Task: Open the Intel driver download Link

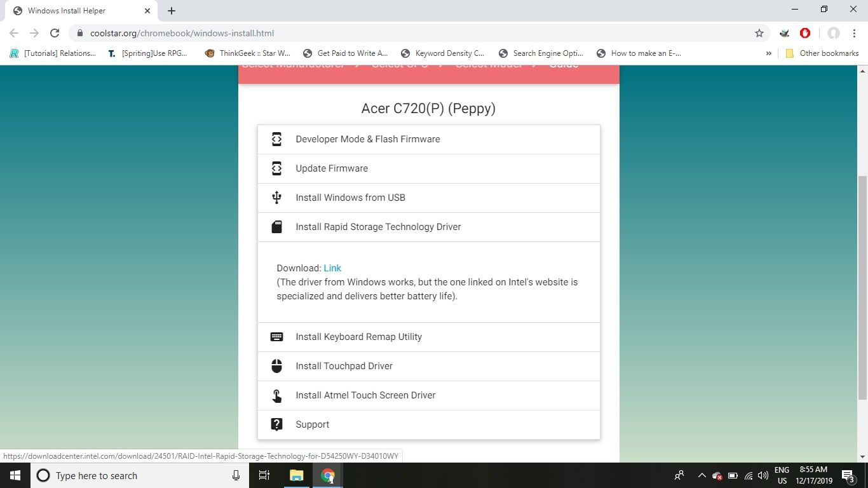Action: 332,268
